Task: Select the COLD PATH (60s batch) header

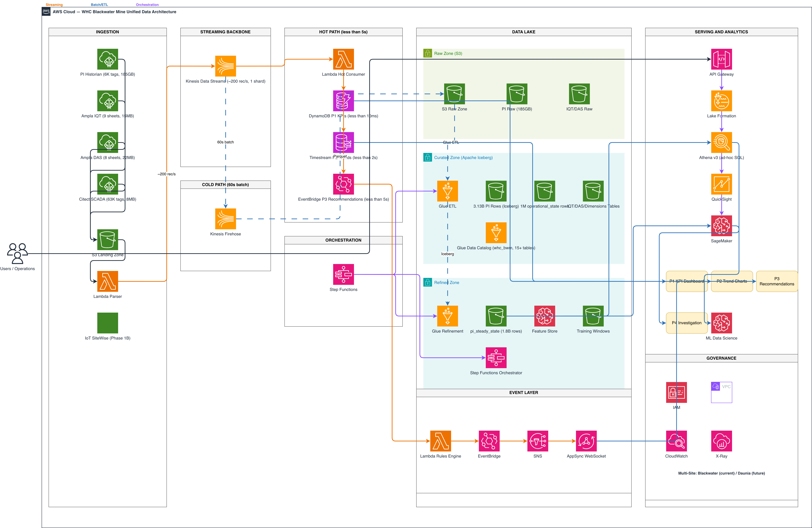Action: tap(225, 185)
